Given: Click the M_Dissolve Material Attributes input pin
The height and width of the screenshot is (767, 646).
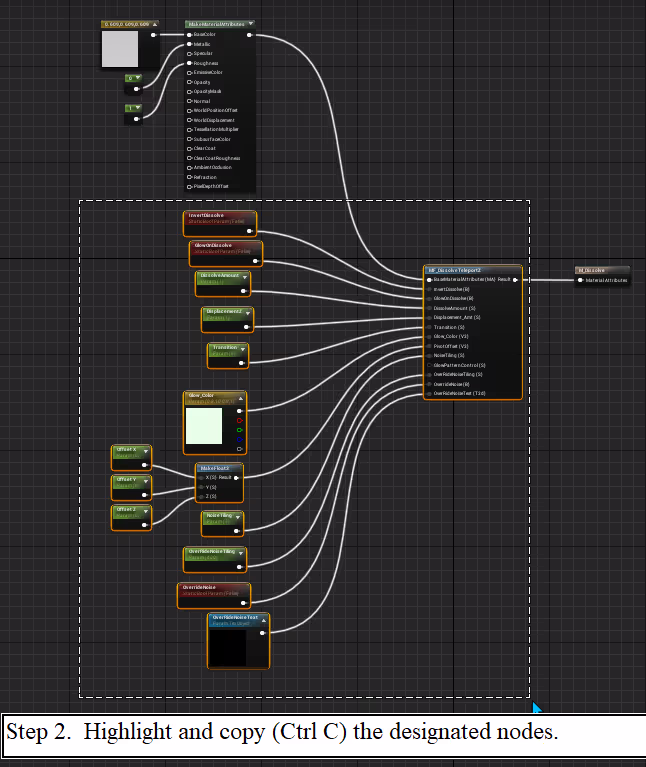Looking at the screenshot, I should click(x=580, y=280).
